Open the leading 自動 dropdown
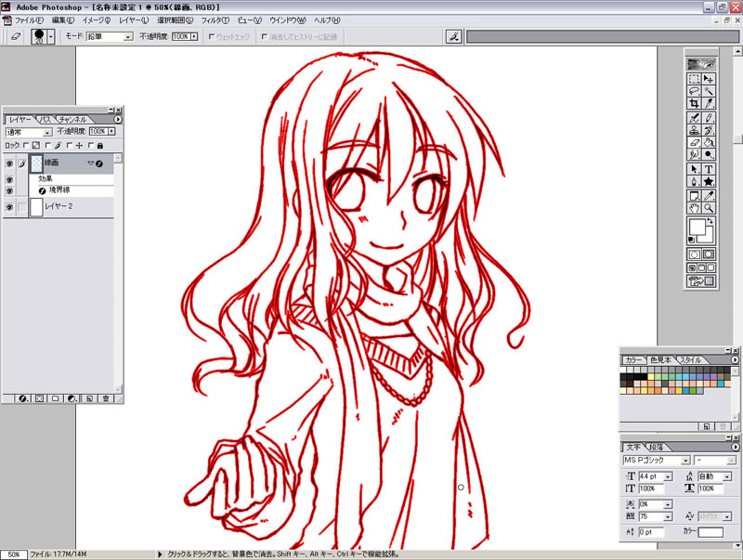The width and height of the screenshot is (743, 560). pyautogui.click(x=727, y=476)
